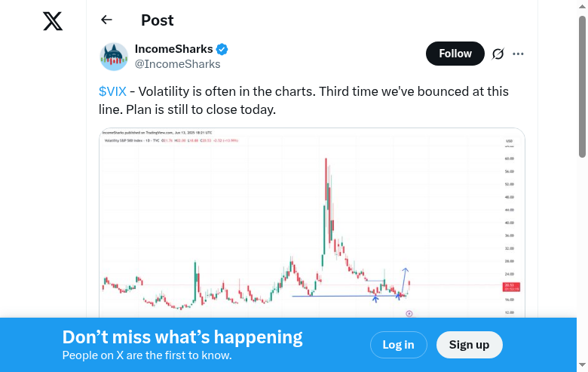Click the tall blue up-arrow on chart

406,279
